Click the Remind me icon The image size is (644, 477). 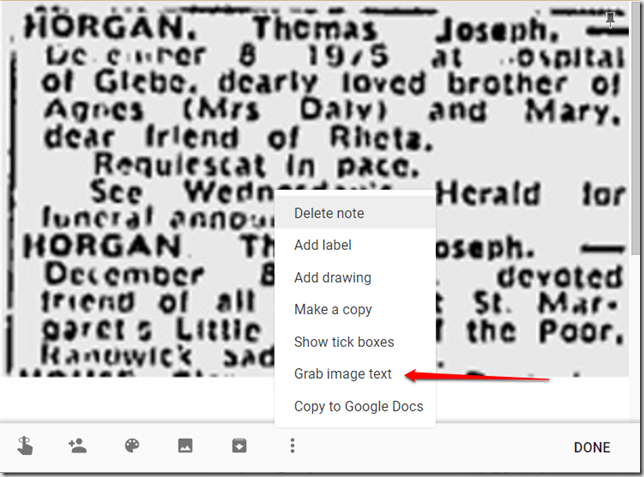[x=25, y=446]
